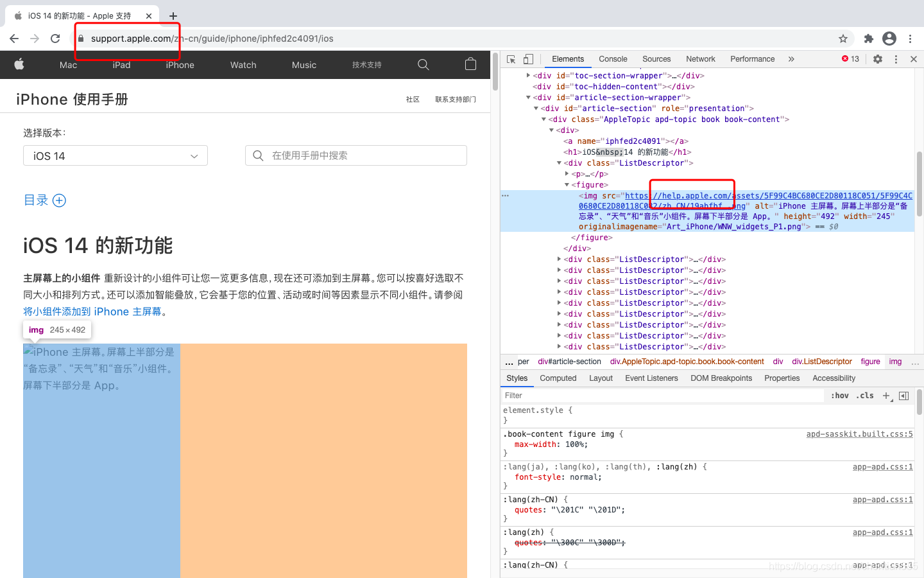This screenshot has height=578, width=924.
Task: Click the 社区 link
Action: (x=413, y=100)
